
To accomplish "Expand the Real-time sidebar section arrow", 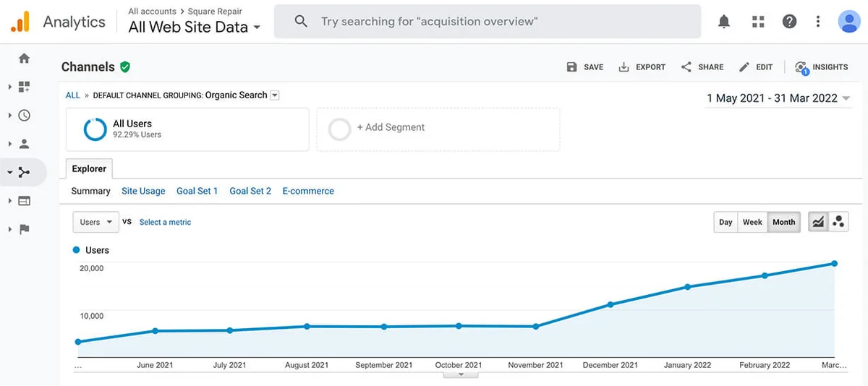I will 10,115.
